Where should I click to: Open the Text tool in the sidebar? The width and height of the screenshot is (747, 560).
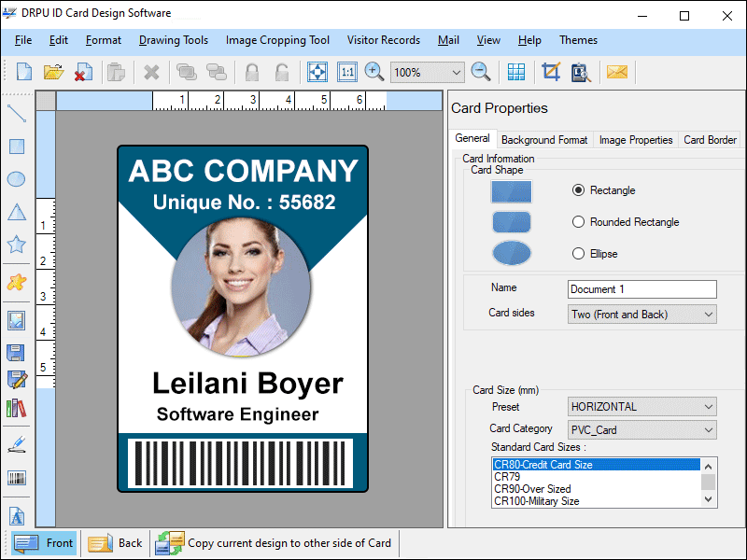pos(15,515)
